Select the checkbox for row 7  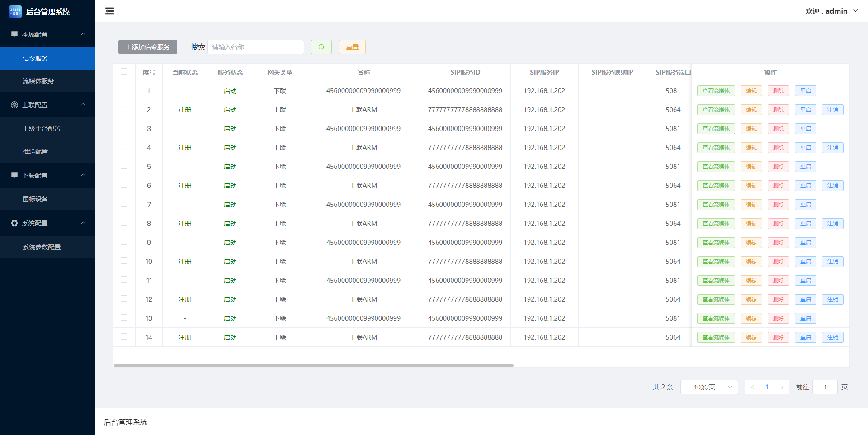[124, 204]
